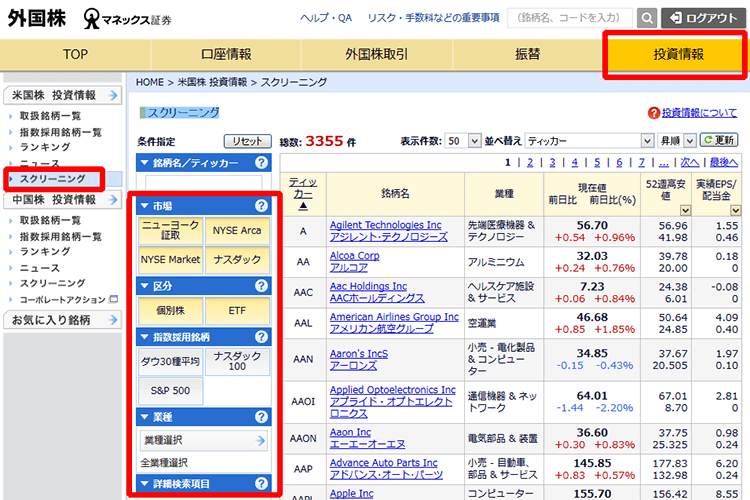Click arrow icon on 中国株 投資情報

113,200
